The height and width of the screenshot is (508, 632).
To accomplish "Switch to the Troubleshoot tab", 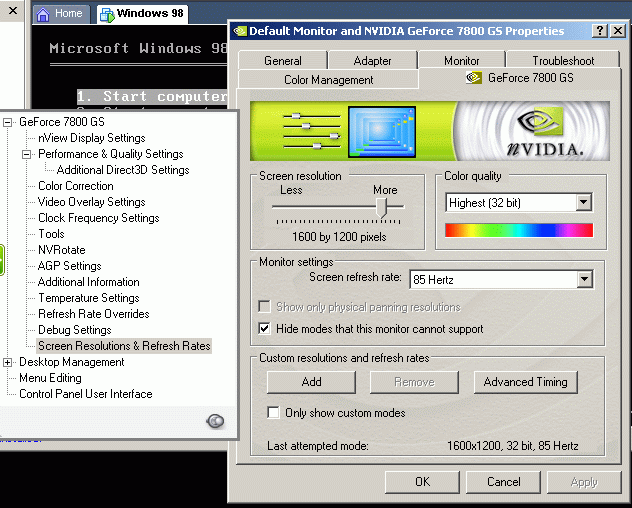I will (x=563, y=61).
